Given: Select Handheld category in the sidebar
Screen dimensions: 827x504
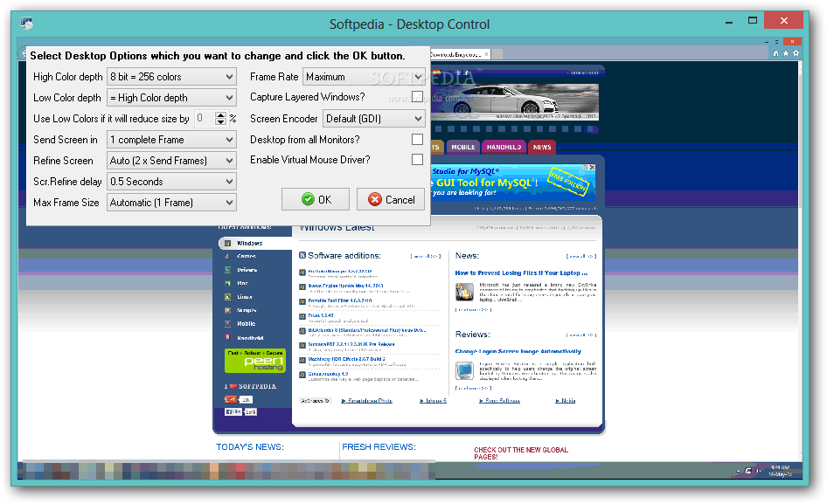Looking at the screenshot, I should (x=250, y=338).
